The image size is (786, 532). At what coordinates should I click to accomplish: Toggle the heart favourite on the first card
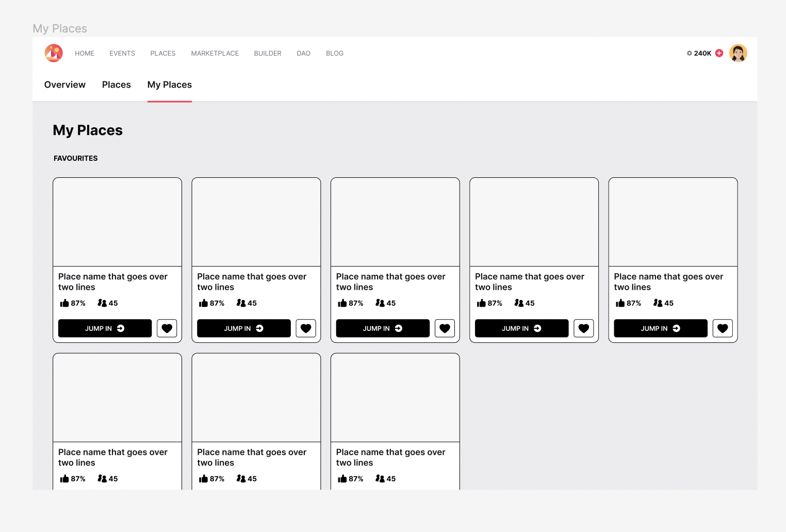pyautogui.click(x=167, y=328)
